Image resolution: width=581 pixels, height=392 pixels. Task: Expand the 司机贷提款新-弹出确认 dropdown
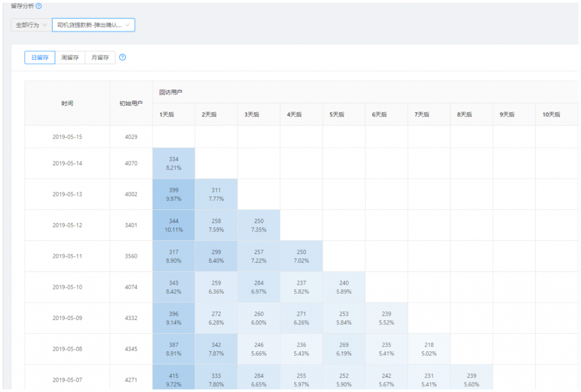(94, 25)
